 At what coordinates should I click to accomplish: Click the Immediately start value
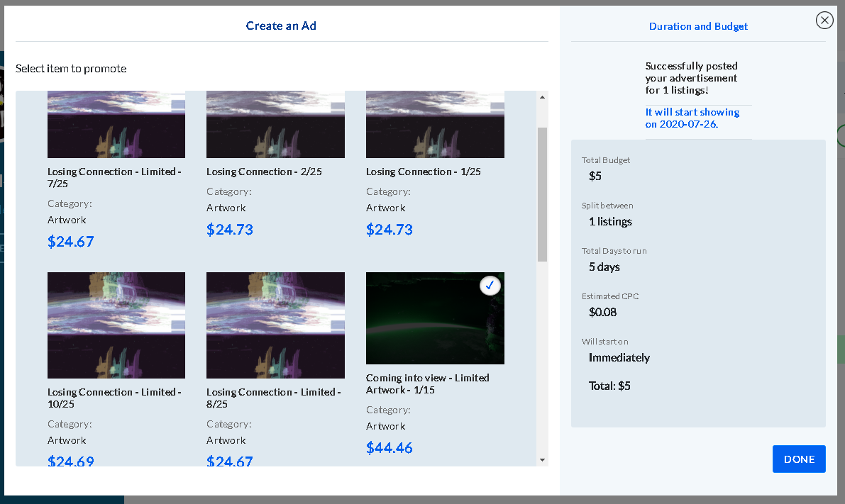[619, 357]
